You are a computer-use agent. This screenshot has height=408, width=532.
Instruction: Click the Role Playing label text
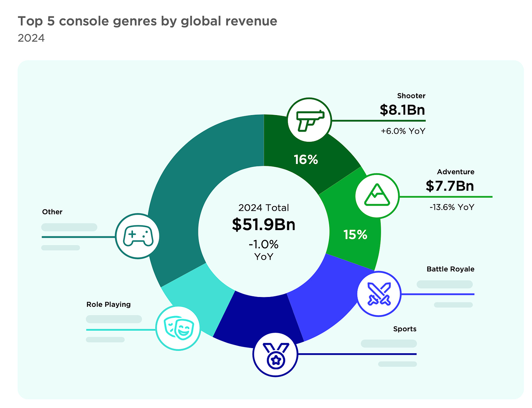point(109,305)
